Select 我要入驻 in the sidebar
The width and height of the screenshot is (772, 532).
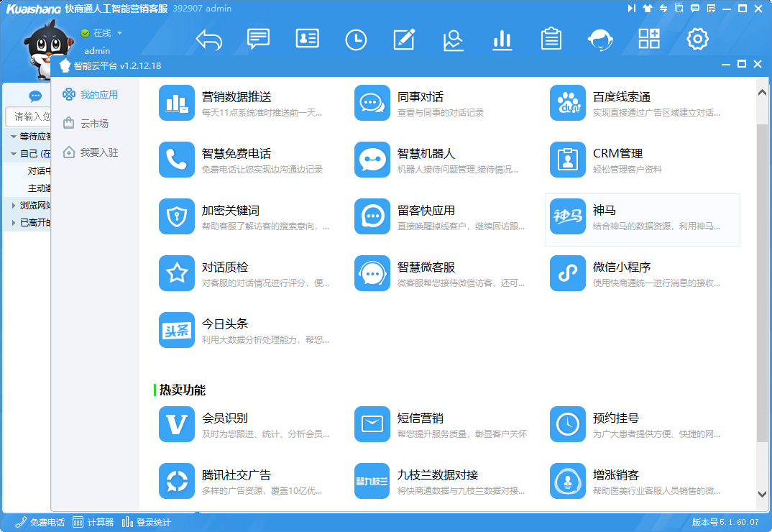coord(98,152)
